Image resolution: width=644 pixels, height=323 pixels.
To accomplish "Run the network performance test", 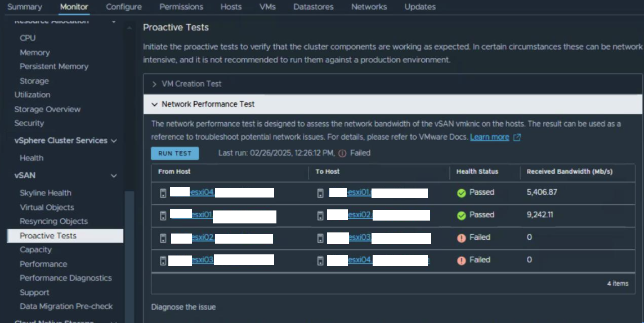I will tap(175, 154).
